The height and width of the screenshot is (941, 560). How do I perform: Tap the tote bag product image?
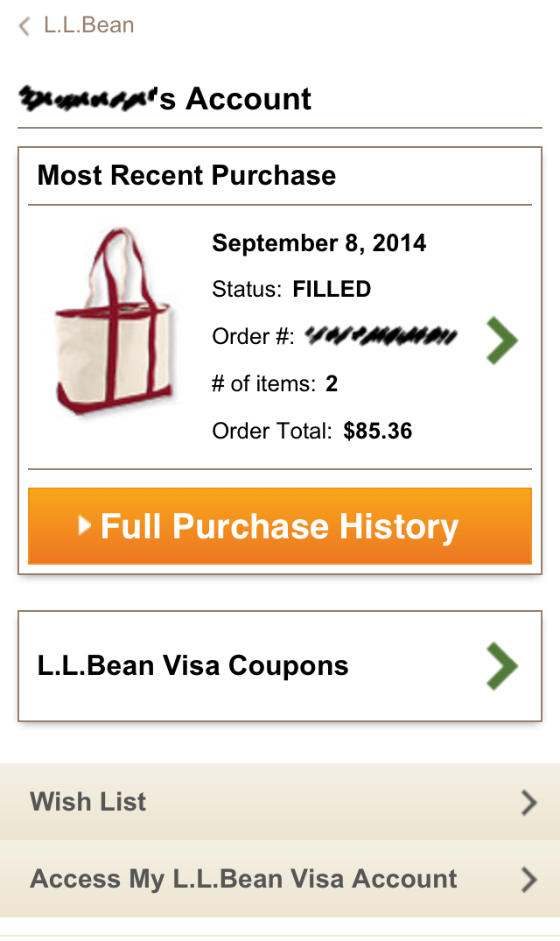[114, 321]
